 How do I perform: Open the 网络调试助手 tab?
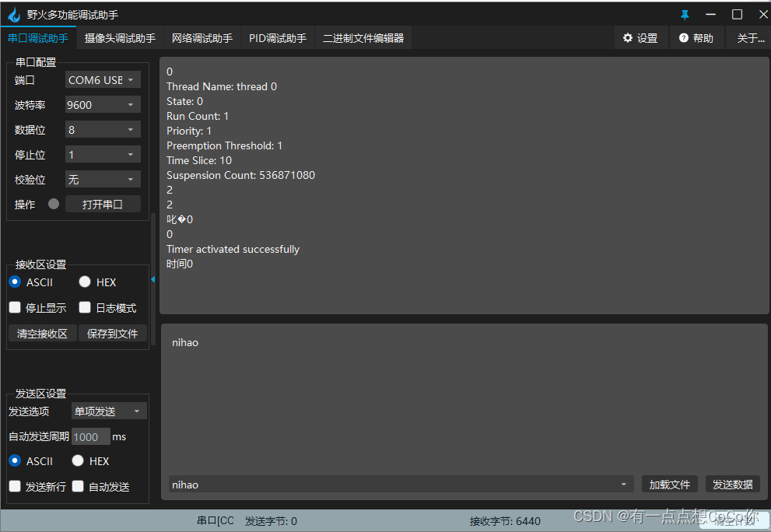[202, 37]
